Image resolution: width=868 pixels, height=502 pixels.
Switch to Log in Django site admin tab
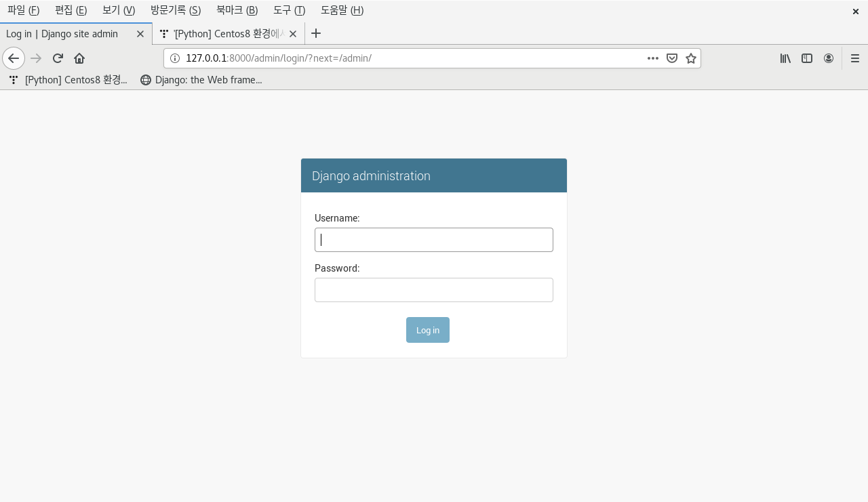point(76,34)
